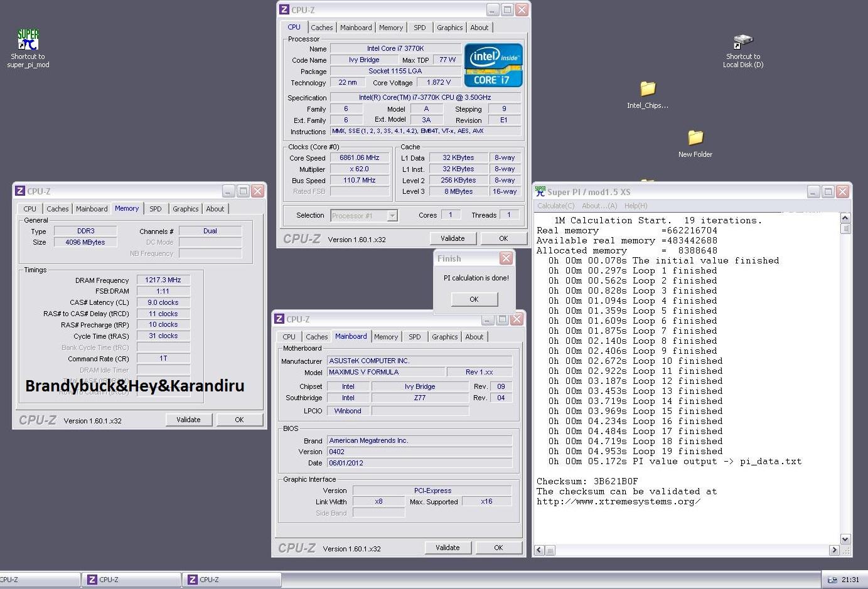This screenshot has height=589, width=868.
Task: Open the Calculate(C) menu in Super PI
Action: click(x=555, y=206)
